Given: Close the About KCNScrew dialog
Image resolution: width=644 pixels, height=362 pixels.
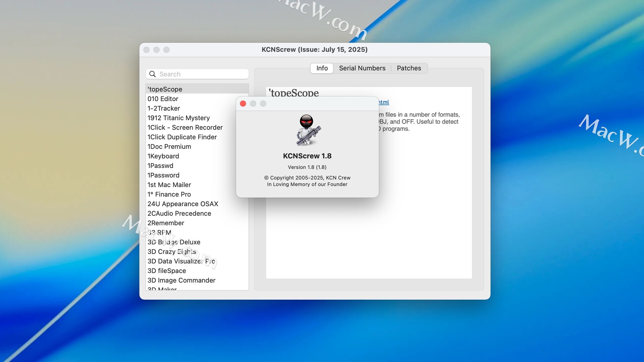Looking at the screenshot, I should [x=243, y=104].
